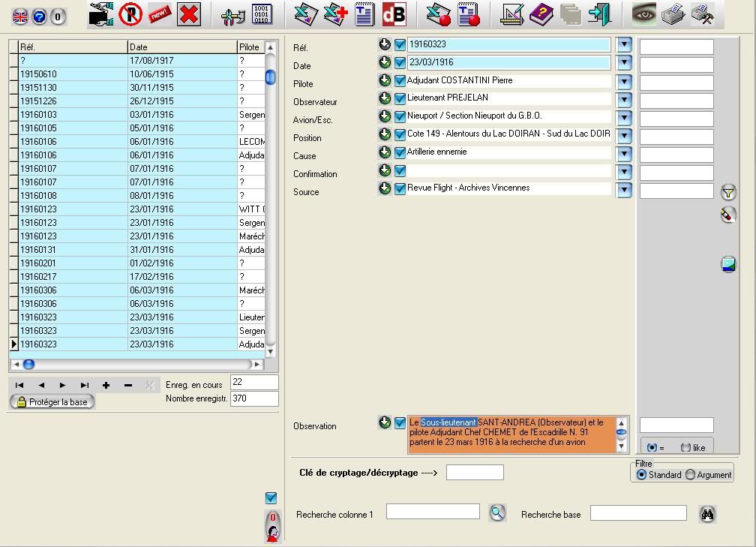The image size is (756, 547).
Task: Click the magnifier search column icon
Action: pos(497,512)
